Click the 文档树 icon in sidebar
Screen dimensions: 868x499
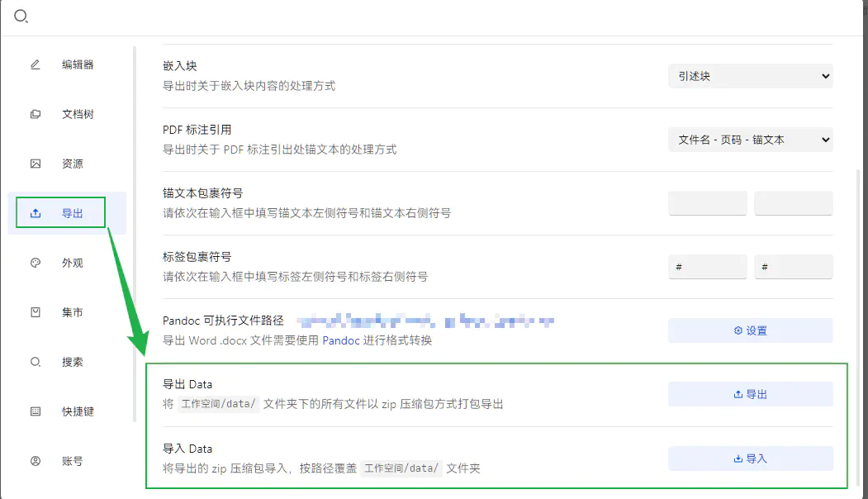36,114
